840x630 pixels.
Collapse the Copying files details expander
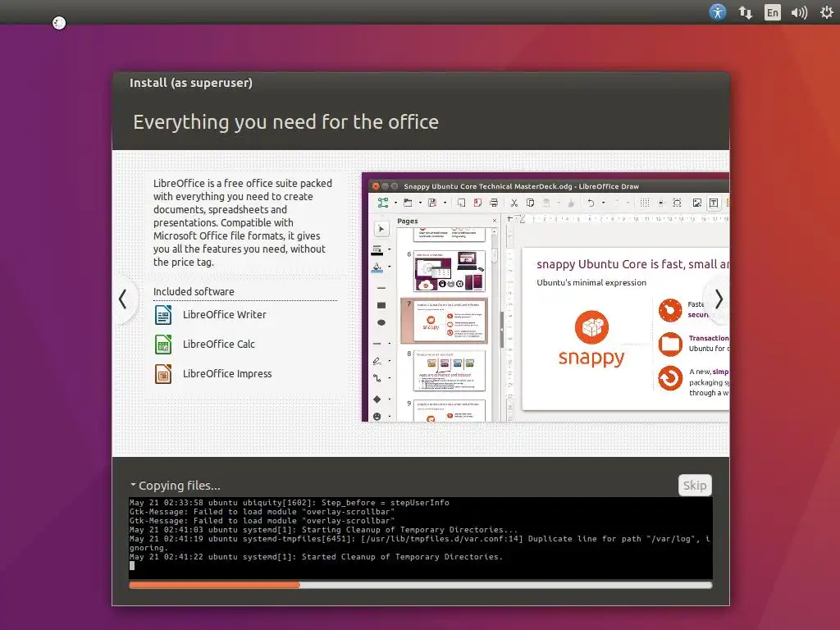pyautogui.click(x=133, y=485)
